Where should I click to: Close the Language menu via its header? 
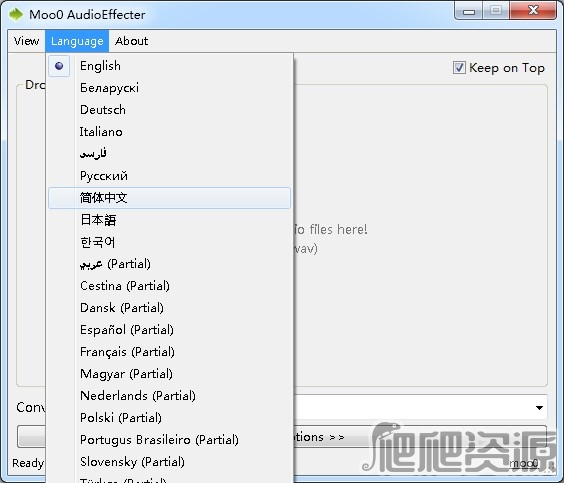click(77, 41)
